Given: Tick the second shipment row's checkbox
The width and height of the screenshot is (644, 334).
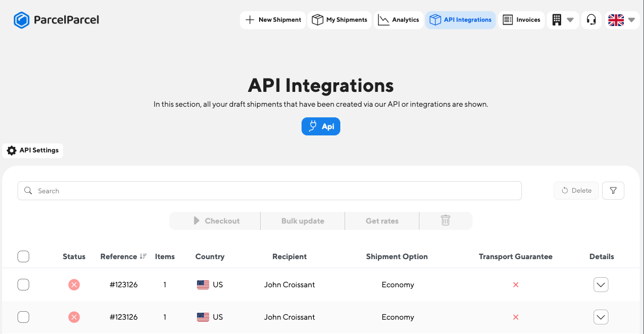Looking at the screenshot, I should (x=23, y=317).
